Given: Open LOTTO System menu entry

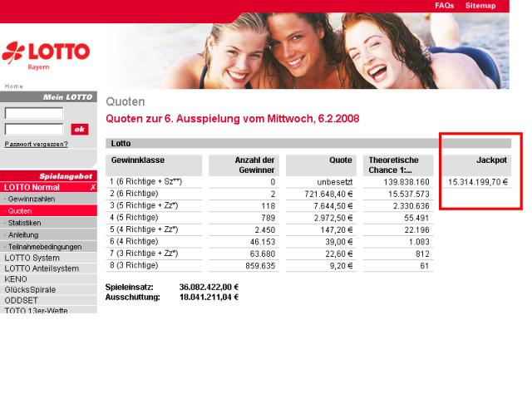Looking at the screenshot, I should tap(48, 258).
